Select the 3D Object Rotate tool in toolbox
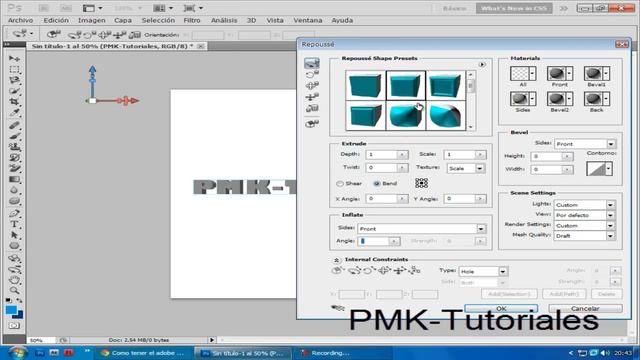 pos(14,258)
